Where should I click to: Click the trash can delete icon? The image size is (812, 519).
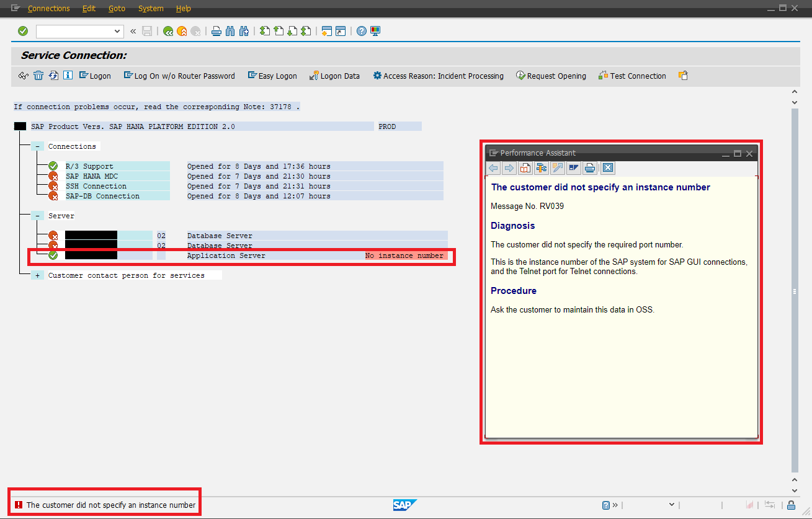[x=38, y=76]
